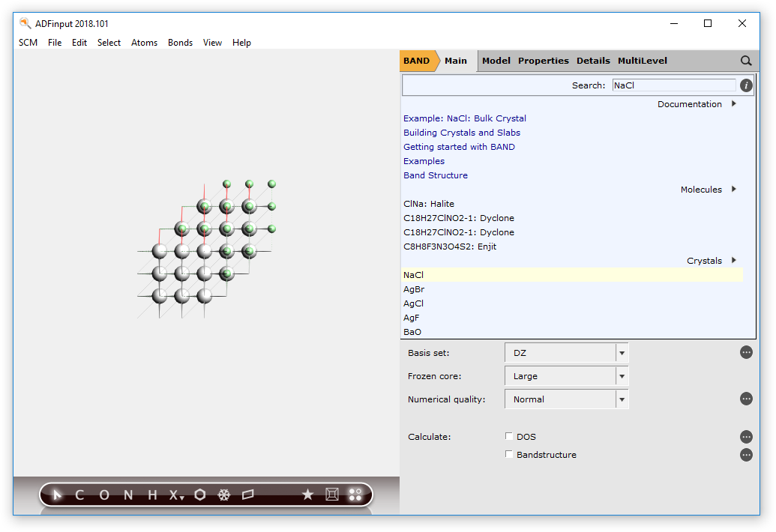Expand the Crystals section arrow
The height and width of the screenshot is (532, 776).
coord(734,261)
